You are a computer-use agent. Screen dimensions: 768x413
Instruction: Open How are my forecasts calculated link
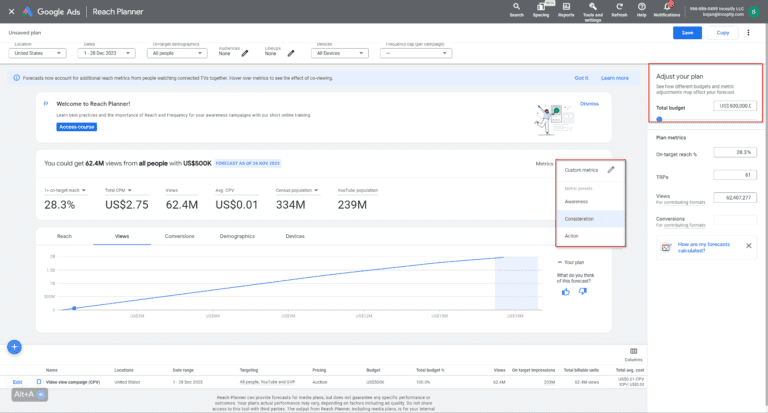(x=703, y=247)
